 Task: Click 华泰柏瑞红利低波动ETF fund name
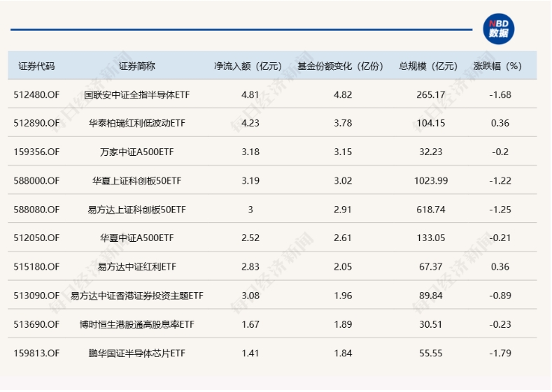pos(137,123)
